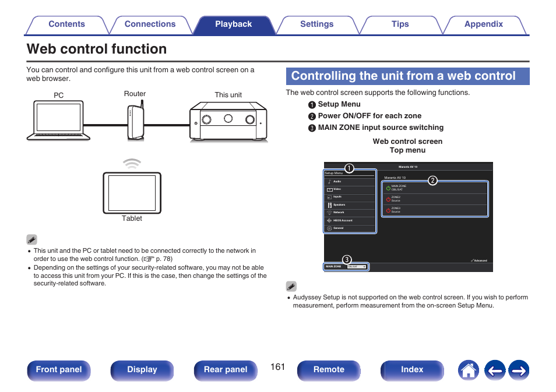Open the Display section
The height and width of the screenshot is (392, 556).
[x=142, y=370]
